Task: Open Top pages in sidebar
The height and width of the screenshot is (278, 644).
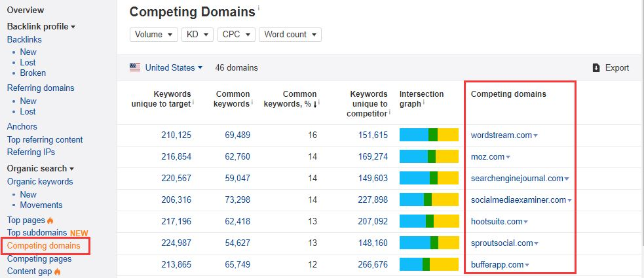Action: point(26,220)
